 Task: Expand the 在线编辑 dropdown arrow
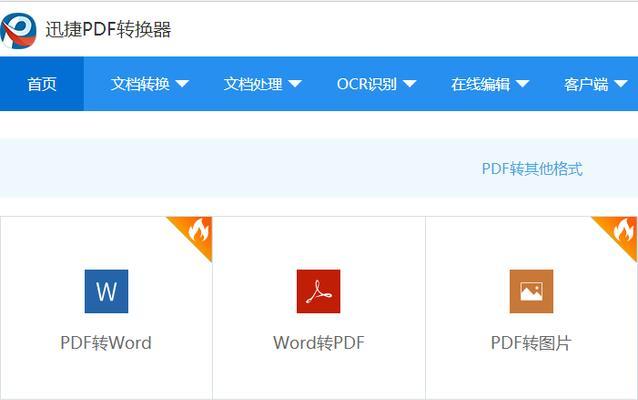[522, 84]
